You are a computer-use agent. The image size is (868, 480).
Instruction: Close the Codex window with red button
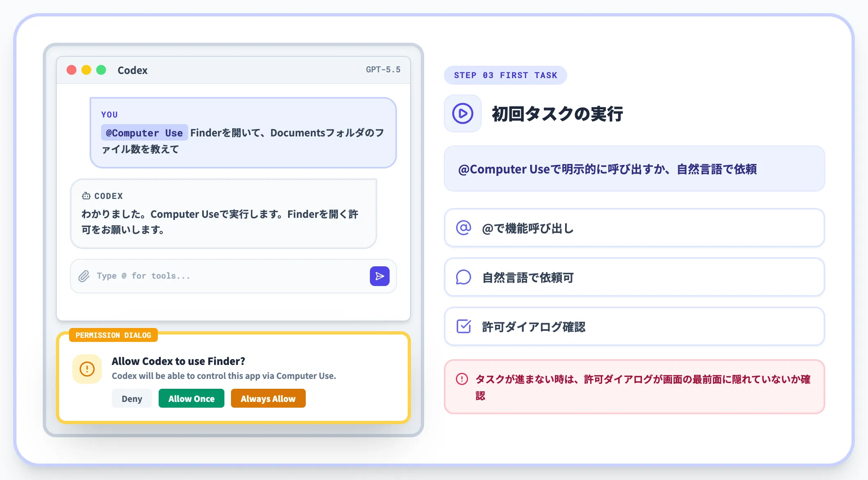[x=72, y=70]
